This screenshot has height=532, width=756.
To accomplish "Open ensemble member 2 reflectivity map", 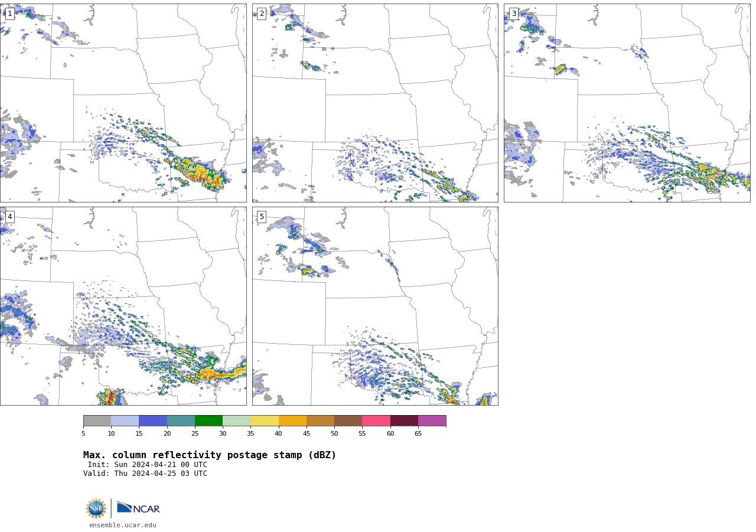I will [x=375, y=103].
